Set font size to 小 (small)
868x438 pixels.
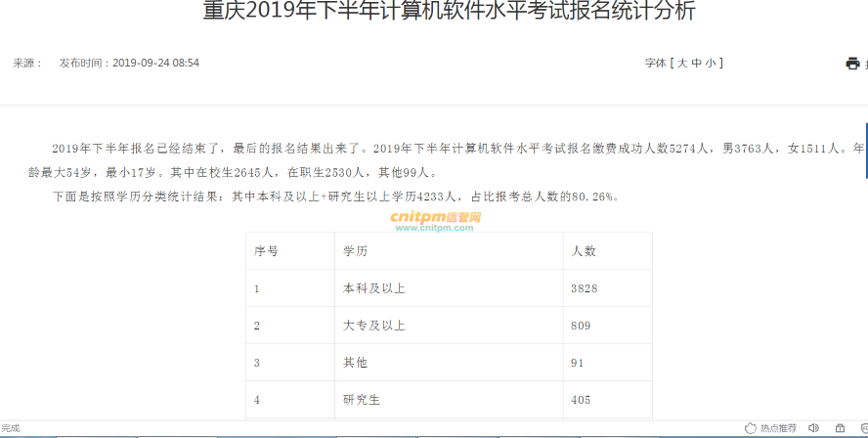(711, 63)
